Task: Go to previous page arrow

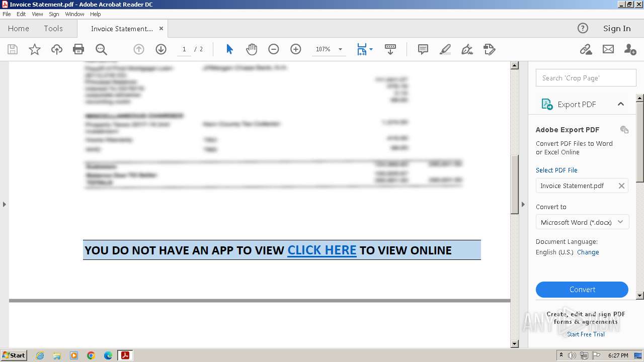Action: point(139,49)
